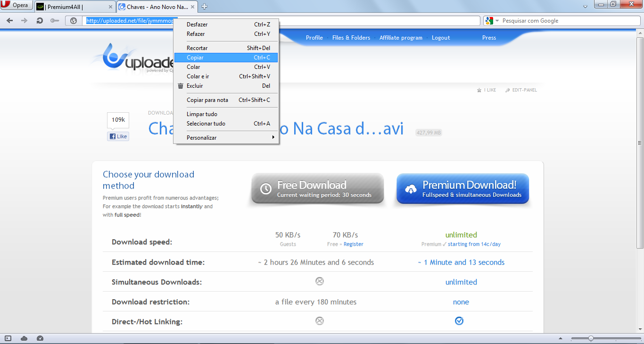The height and width of the screenshot is (344, 644).
Task: Click the 1 Minute and 13 seconds link
Action: pos(461,262)
